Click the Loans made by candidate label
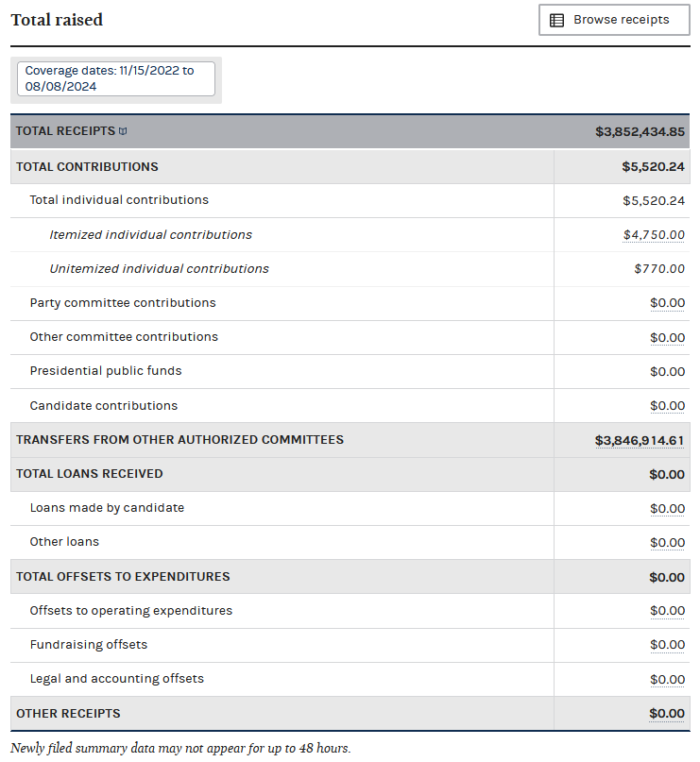This screenshot has height=762, width=700. point(107,508)
